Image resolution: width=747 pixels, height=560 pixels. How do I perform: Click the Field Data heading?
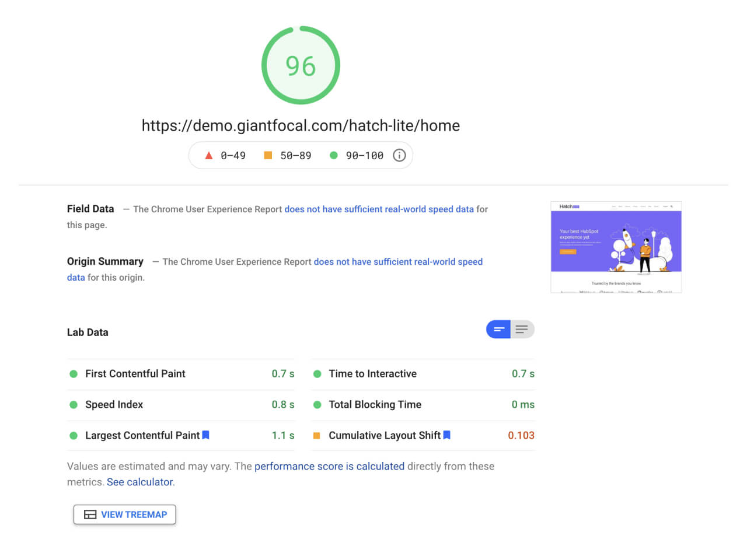point(90,208)
